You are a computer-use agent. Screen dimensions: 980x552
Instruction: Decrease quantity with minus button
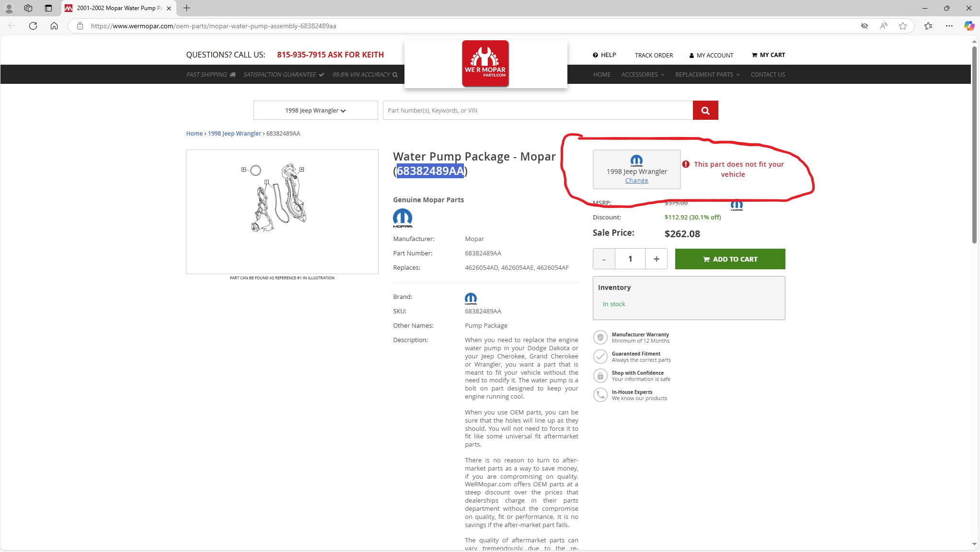604,259
